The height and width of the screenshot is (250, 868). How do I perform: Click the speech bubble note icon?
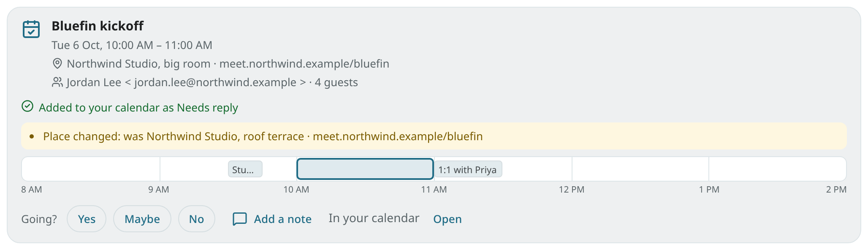point(240,219)
